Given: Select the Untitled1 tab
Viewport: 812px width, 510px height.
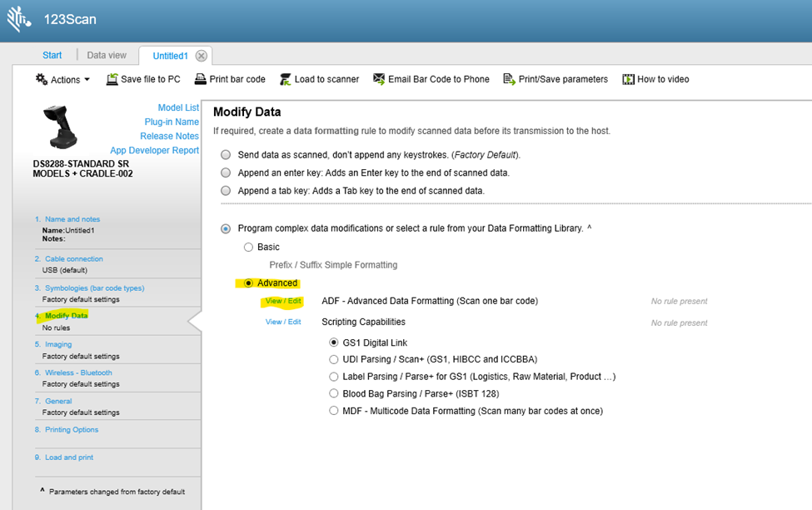Looking at the screenshot, I should tap(171, 56).
